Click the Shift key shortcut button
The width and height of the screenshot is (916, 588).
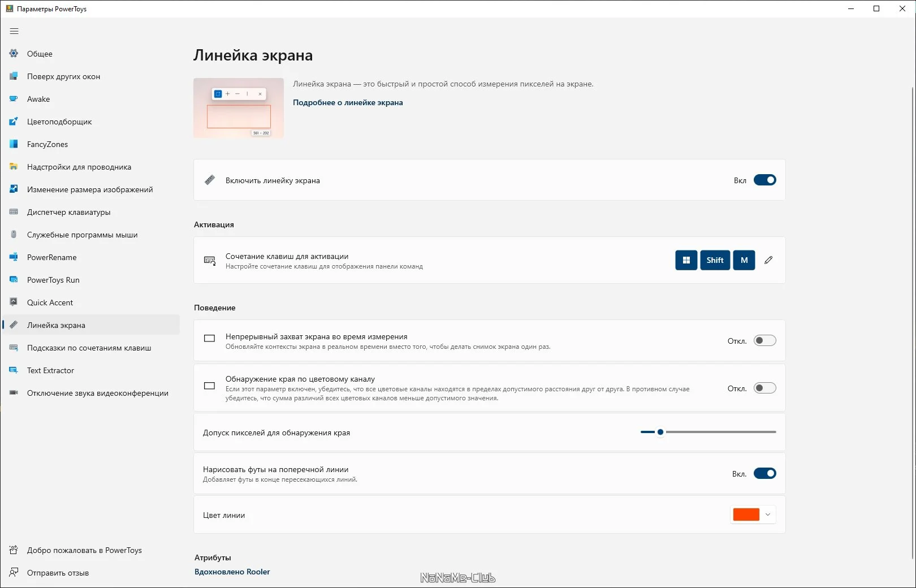point(715,260)
